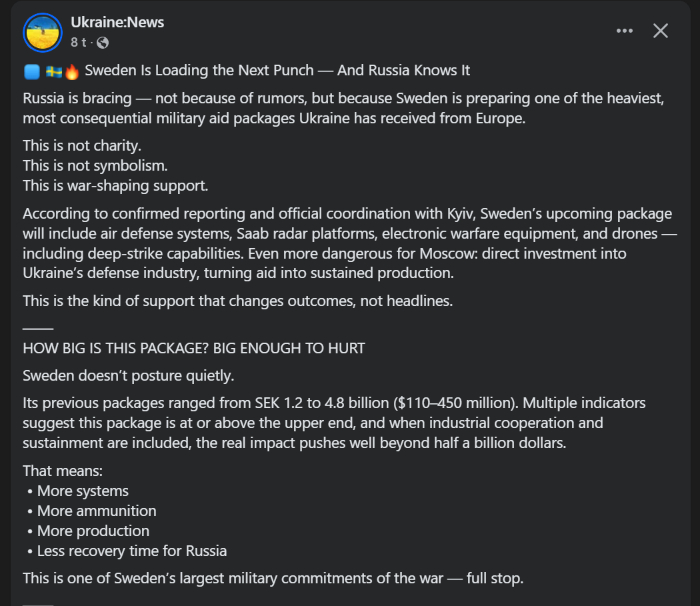Click the bullet item "More systems"
The image size is (700, 606).
coord(83,491)
